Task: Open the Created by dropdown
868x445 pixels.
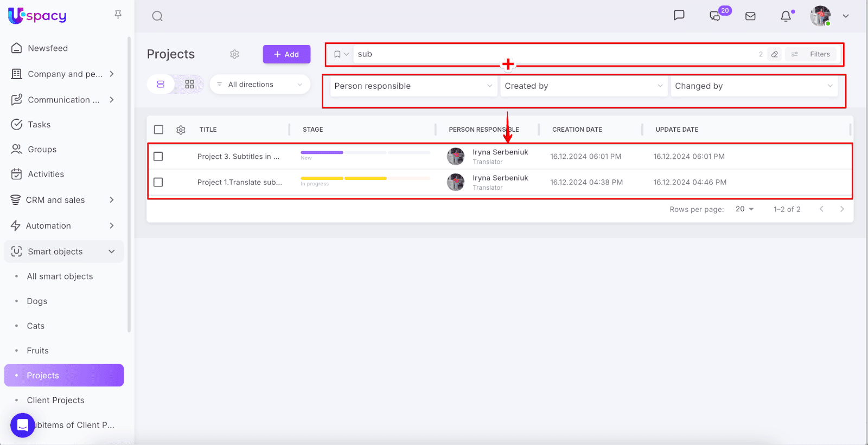Action: (583, 86)
